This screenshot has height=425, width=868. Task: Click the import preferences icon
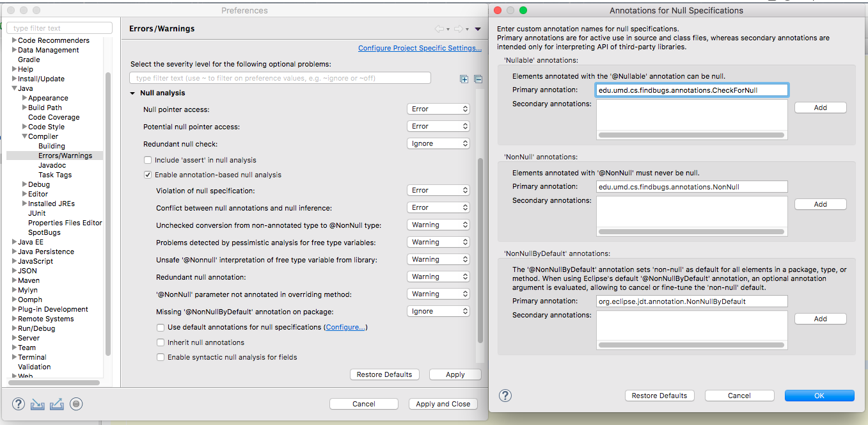[38, 404]
